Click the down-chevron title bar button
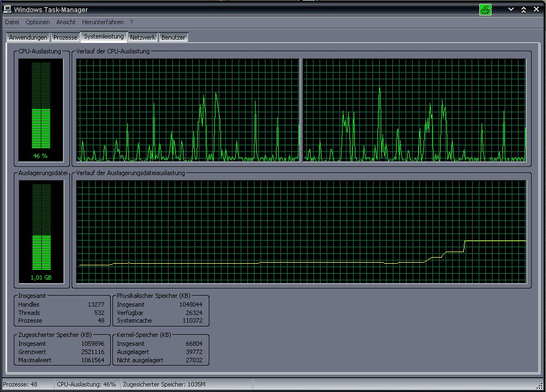546x392 pixels. pyautogui.click(x=511, y=9)
